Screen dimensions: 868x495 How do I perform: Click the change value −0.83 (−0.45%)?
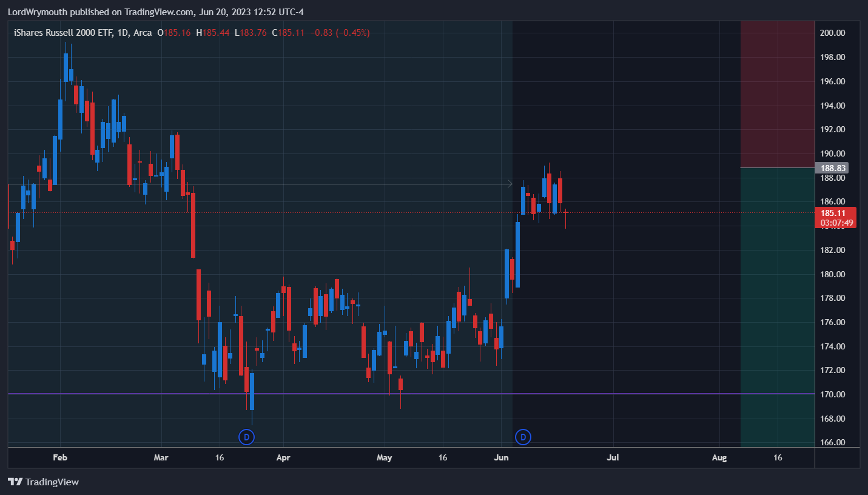(x=340, y=33)
